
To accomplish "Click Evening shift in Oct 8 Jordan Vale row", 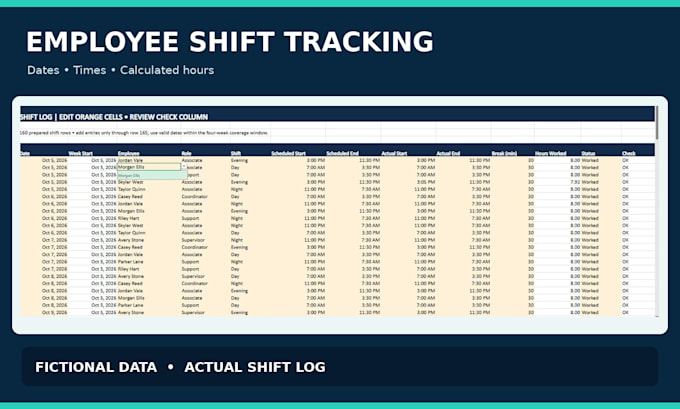I will pos(239,291).
